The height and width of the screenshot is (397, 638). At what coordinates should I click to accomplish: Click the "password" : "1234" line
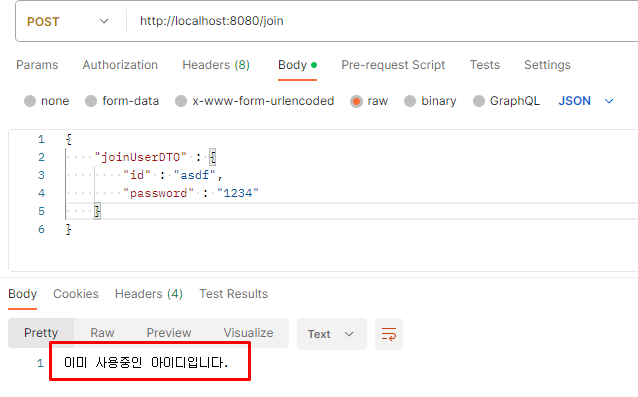(x=190, y=193)
